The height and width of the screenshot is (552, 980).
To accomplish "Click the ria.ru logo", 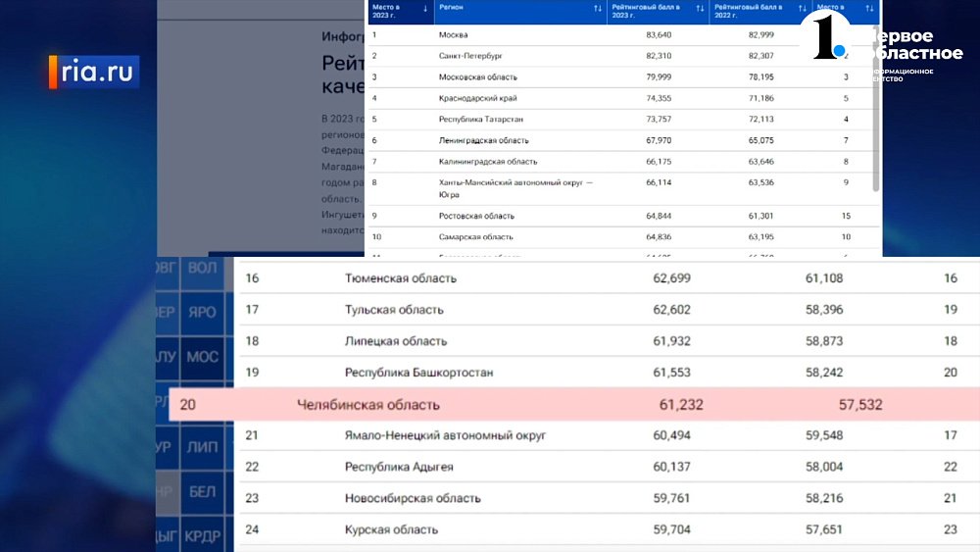I will tap(94, 72).
